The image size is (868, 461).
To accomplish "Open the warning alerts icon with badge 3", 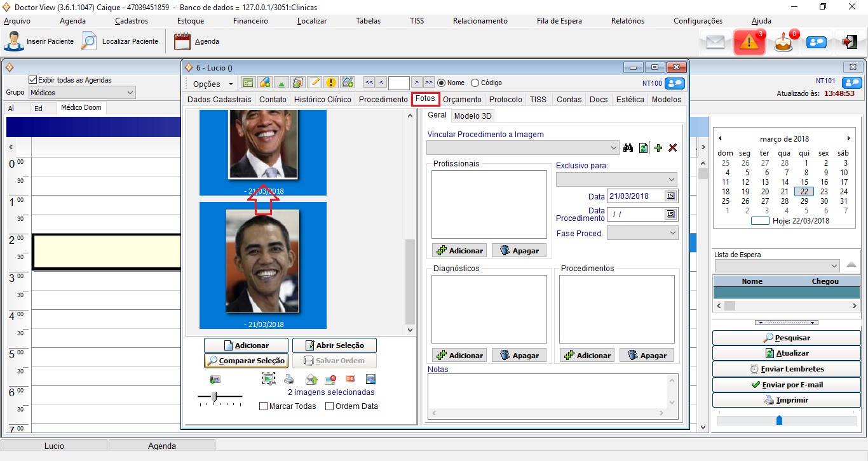I will 749,42.
